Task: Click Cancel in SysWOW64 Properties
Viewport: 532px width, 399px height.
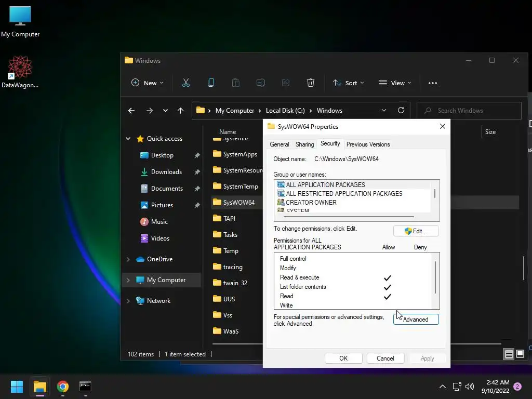Action: pos(385,358)
